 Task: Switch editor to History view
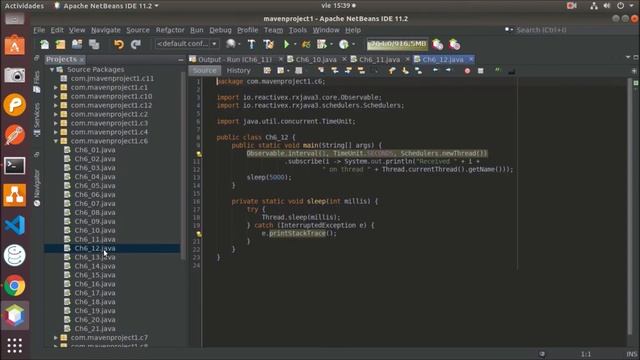point(238,71)
